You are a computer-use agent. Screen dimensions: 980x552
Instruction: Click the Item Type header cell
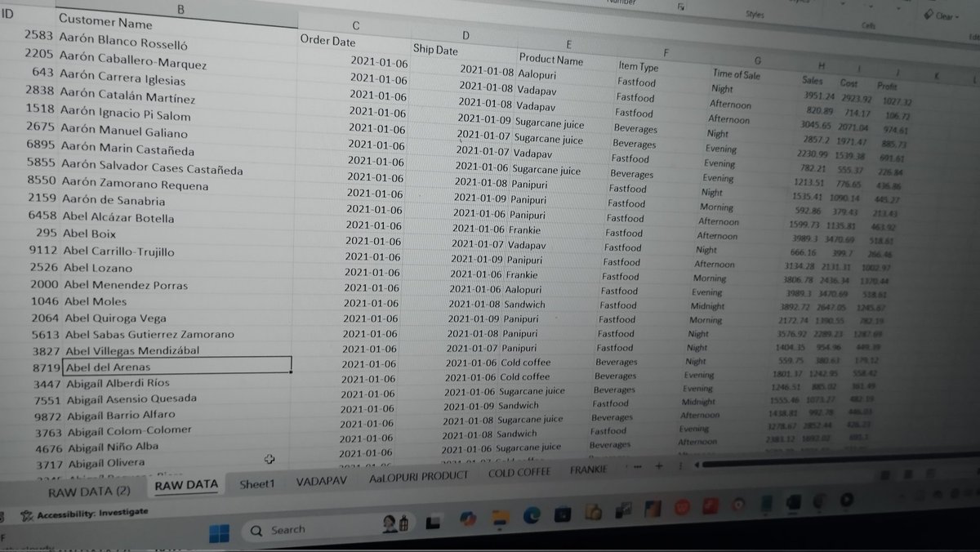pos(639,67)
